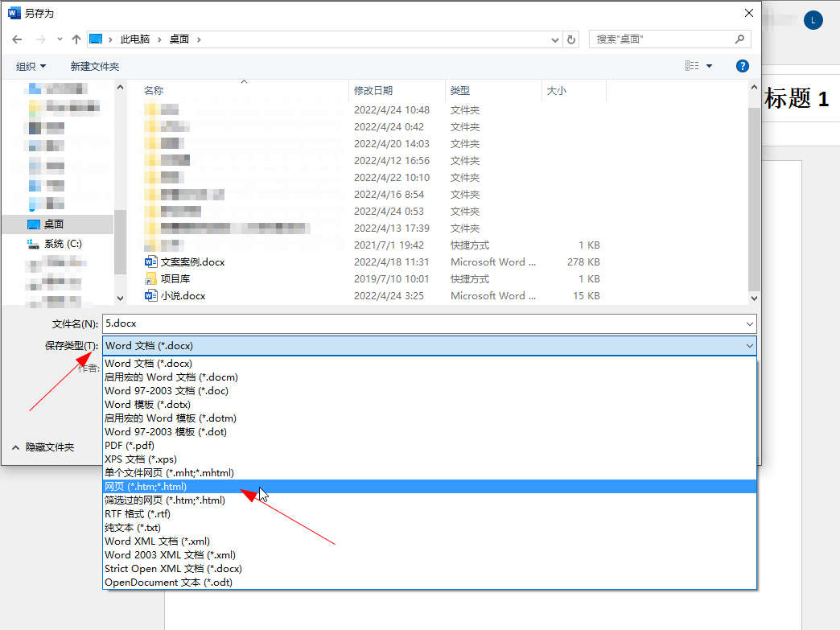Choose OpenDocument 文本 (*.odt)
840x630 pixels.
(430, 583)
